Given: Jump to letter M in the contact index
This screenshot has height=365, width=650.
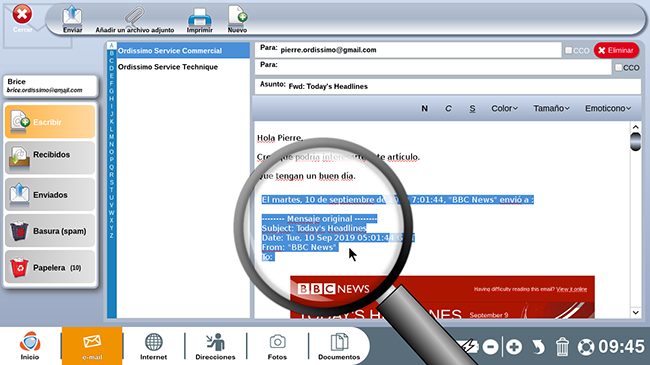Looking at the screenshot, I should (111, 136).
